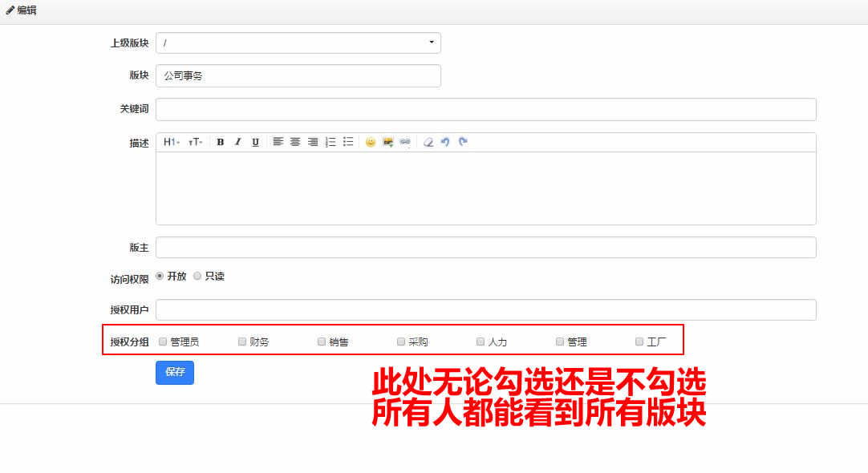This screenshot has width=868, height=473.
Task: Center-align text in description editor
Action: (x=295, y=142)
